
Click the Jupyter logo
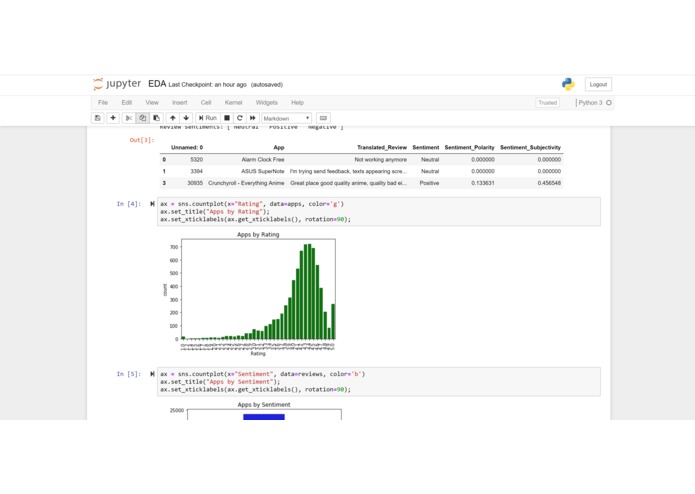[117, 84]
